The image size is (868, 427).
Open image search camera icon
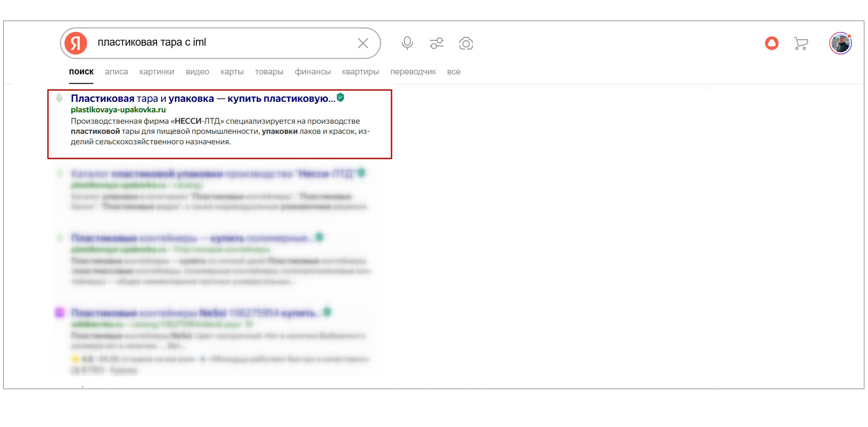[466, 43]
